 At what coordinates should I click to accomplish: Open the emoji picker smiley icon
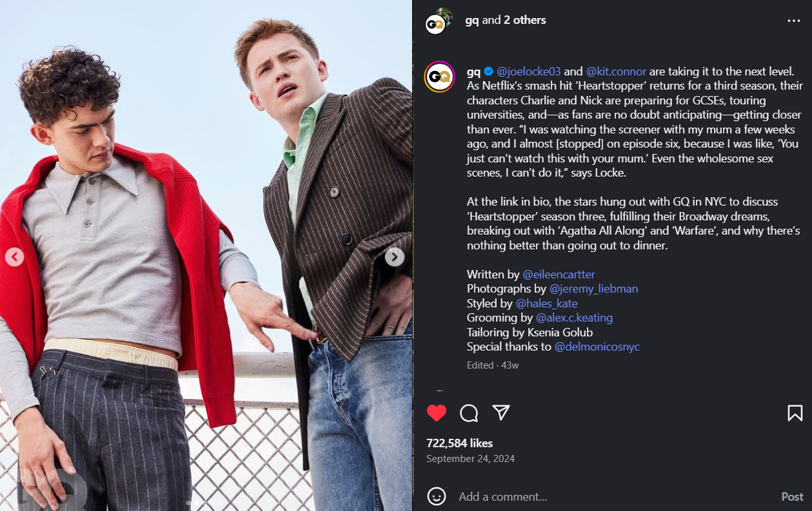coord(437,496)
